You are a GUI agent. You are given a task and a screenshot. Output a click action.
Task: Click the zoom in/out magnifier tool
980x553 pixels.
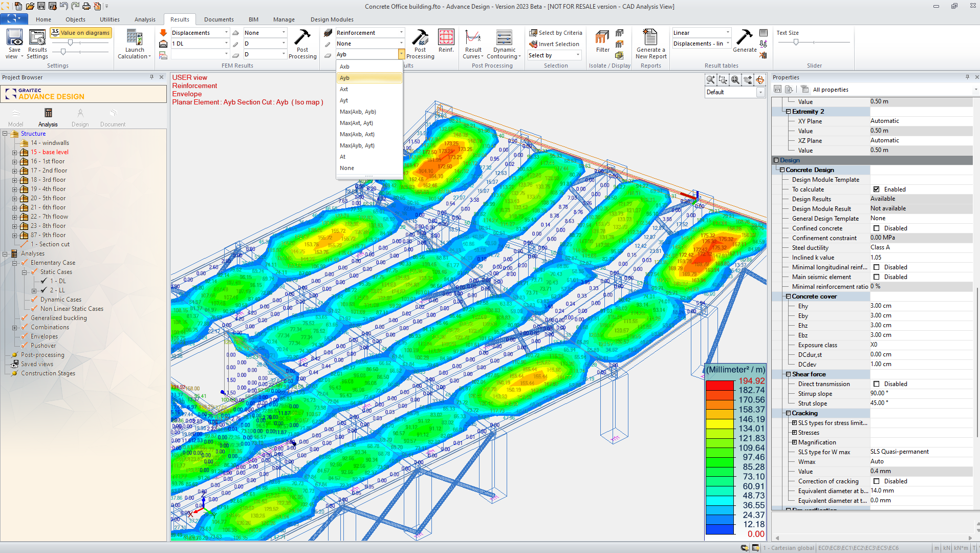coord(711,80)
